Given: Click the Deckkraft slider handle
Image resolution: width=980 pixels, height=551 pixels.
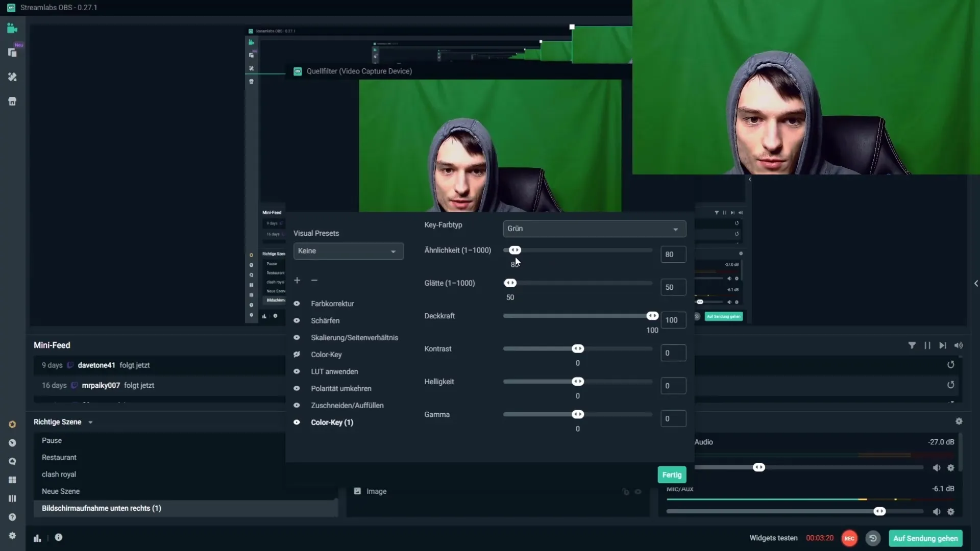Looking at the screenshot, I should tap(652, 316).
